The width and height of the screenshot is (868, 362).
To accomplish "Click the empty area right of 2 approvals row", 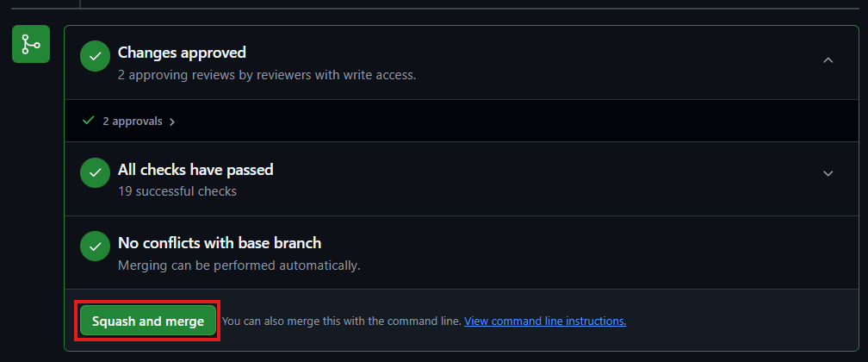I will pos(517,122).
